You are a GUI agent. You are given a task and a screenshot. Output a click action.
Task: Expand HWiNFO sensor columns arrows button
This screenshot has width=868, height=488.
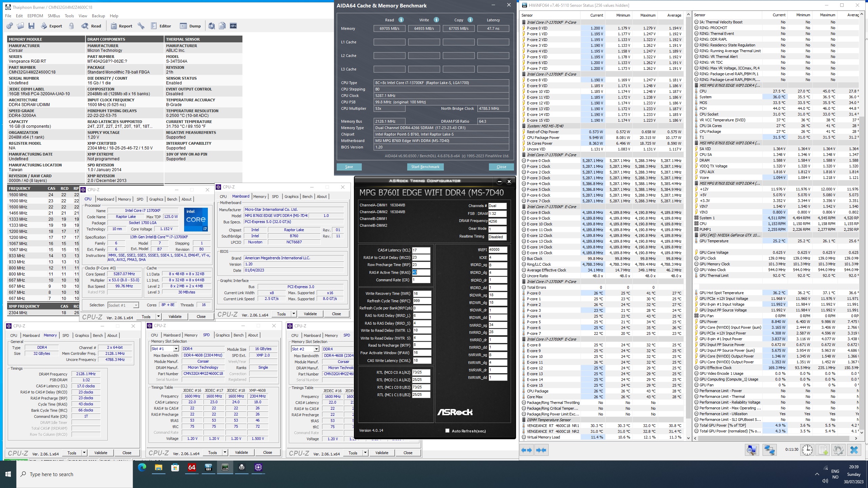(527, 450)
